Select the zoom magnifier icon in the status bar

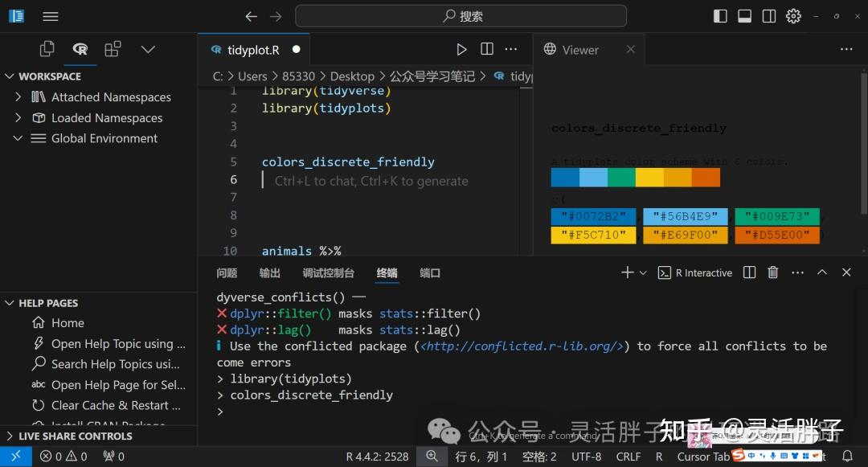pos(432,456)
